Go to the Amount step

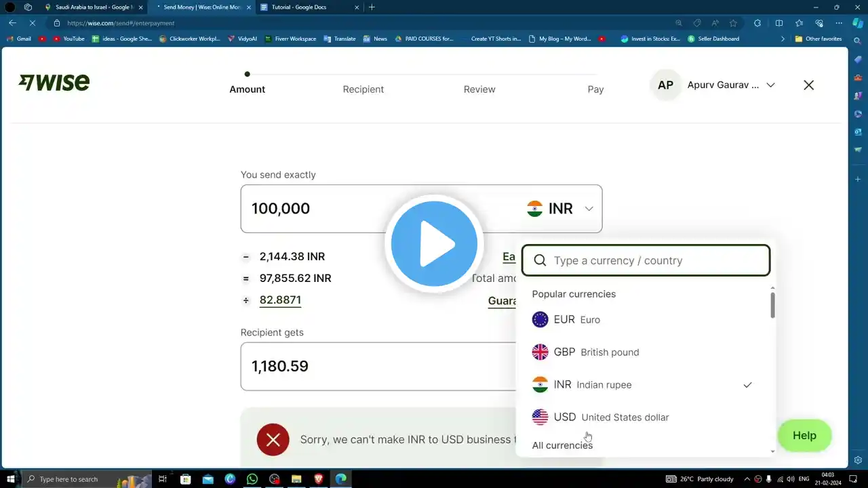click(x=247, y=89)
